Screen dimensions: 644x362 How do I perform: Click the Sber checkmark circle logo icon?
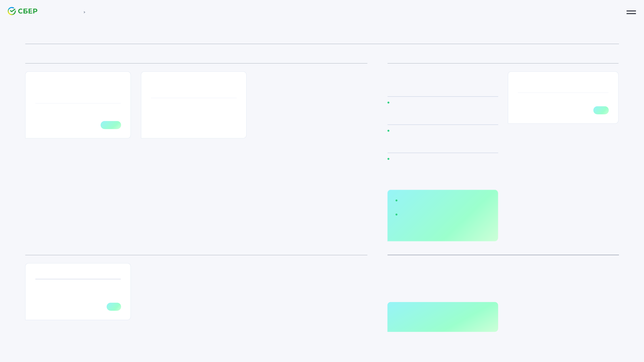point(11,11)
